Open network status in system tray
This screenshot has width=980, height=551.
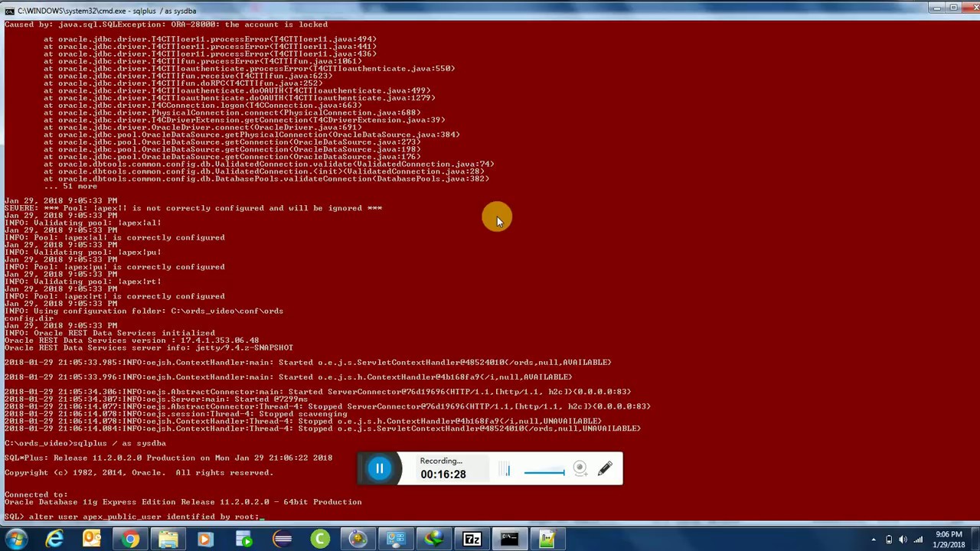pyautogui.click(x=916, y=540)
